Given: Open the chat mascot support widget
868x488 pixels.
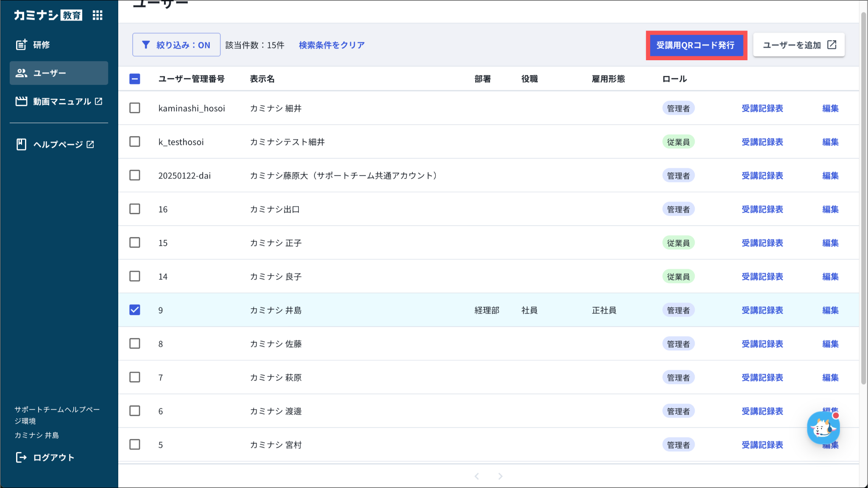Looking at the screenshot, I should tap(823, 428).
